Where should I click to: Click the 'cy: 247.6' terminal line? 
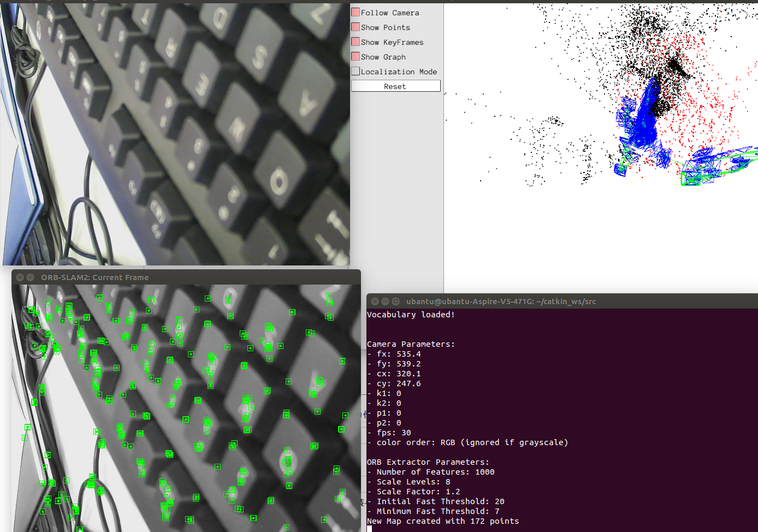click(x=394, y=383)
